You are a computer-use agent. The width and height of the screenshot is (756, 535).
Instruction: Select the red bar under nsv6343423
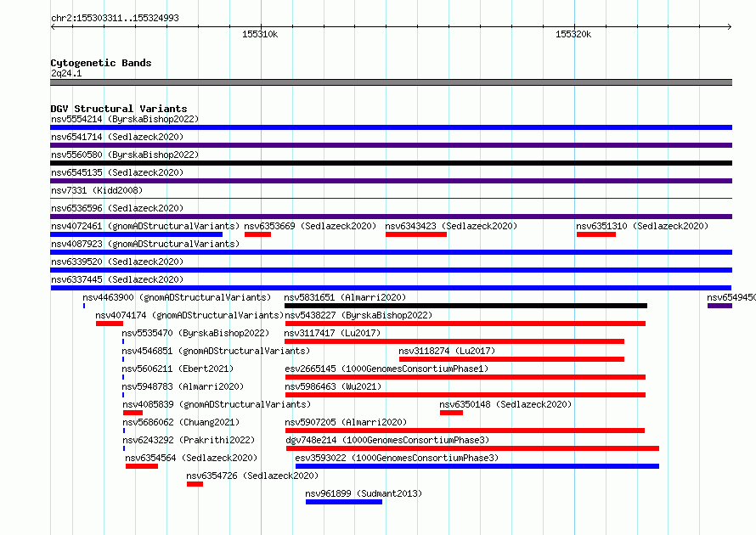click(x=416, y=234)
